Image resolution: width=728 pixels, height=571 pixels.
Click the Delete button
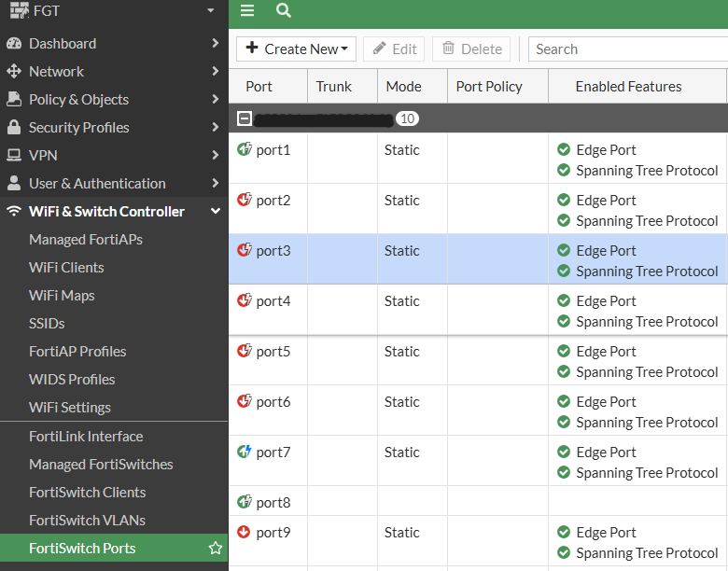(x=471, y=49)
